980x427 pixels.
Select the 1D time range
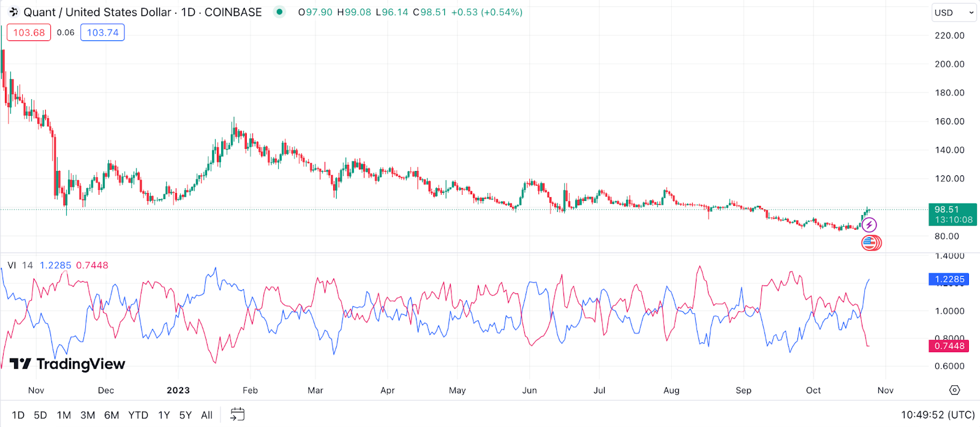18,415
